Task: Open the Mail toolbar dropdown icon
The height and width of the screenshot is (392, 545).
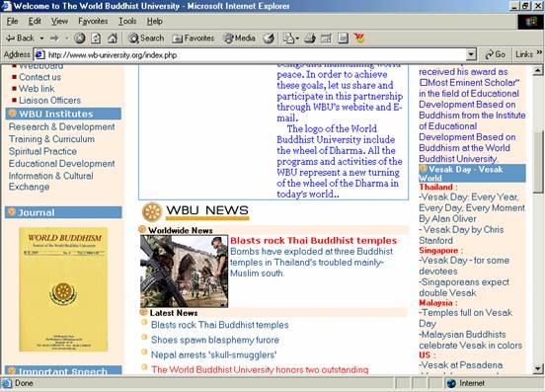Action: pyautogui.click(x=290, y=39)
